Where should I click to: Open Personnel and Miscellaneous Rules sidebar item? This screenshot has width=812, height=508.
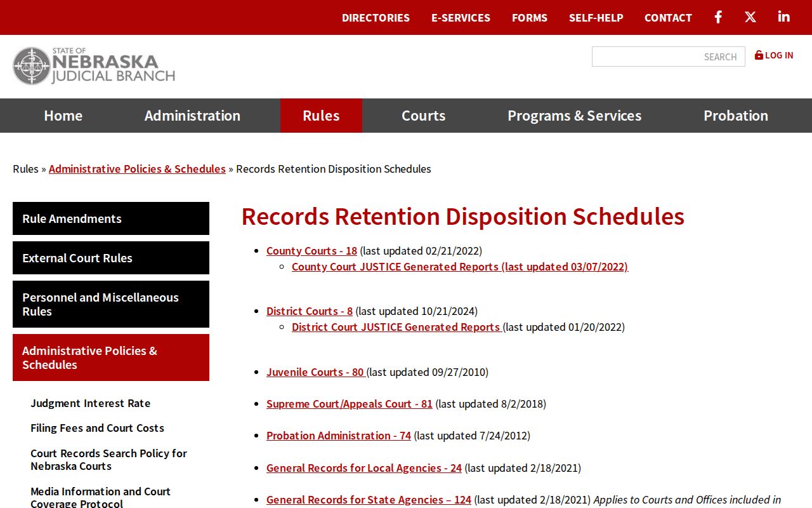click(111, 304)
